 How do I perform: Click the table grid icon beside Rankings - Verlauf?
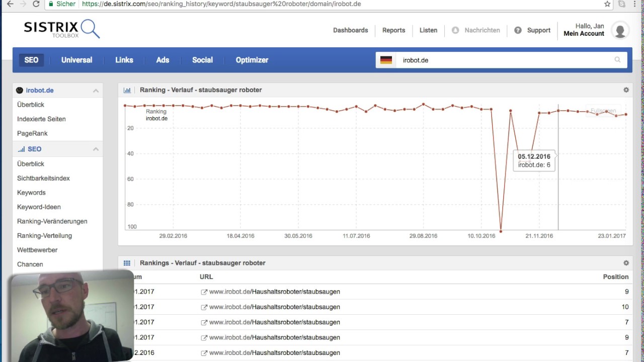[127, 263]
